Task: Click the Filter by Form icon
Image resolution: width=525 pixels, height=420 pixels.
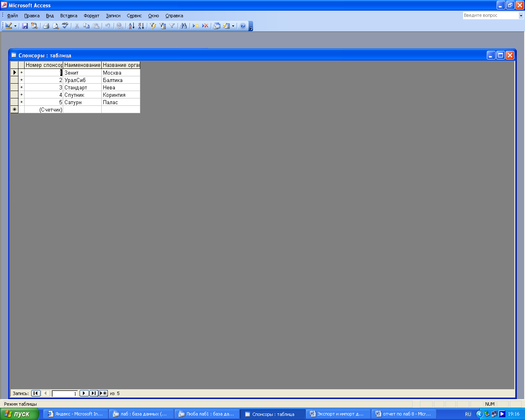Action: tap(162, 26)
